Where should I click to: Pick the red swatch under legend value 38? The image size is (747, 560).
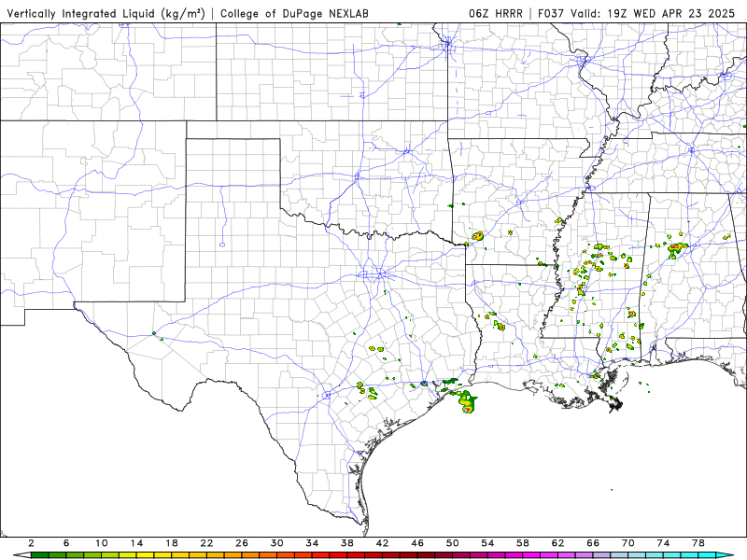(357, 555)
